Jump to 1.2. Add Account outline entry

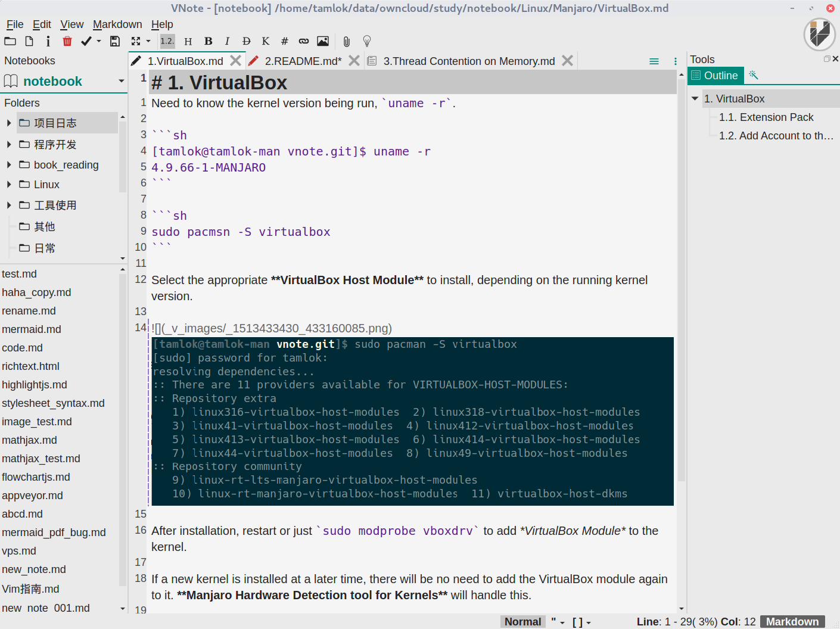(x=776, y=136)
